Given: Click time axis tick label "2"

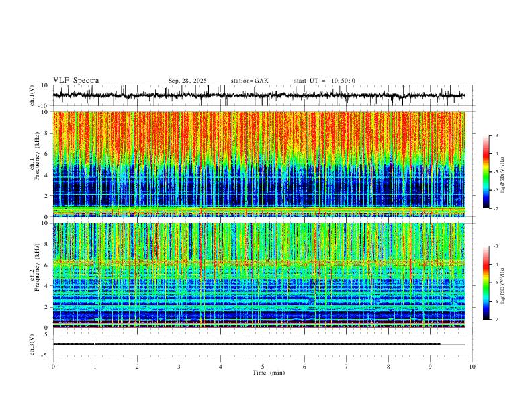Looking at the screenshot, I should click(x=137, y=367).
